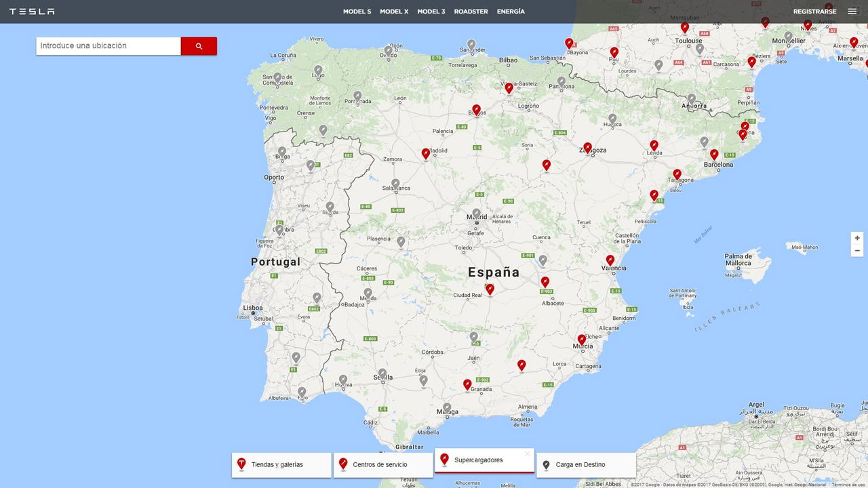This screenshot has height=488, width=868.
Task: Zoom in the map with plus
Action: (857, 238)
